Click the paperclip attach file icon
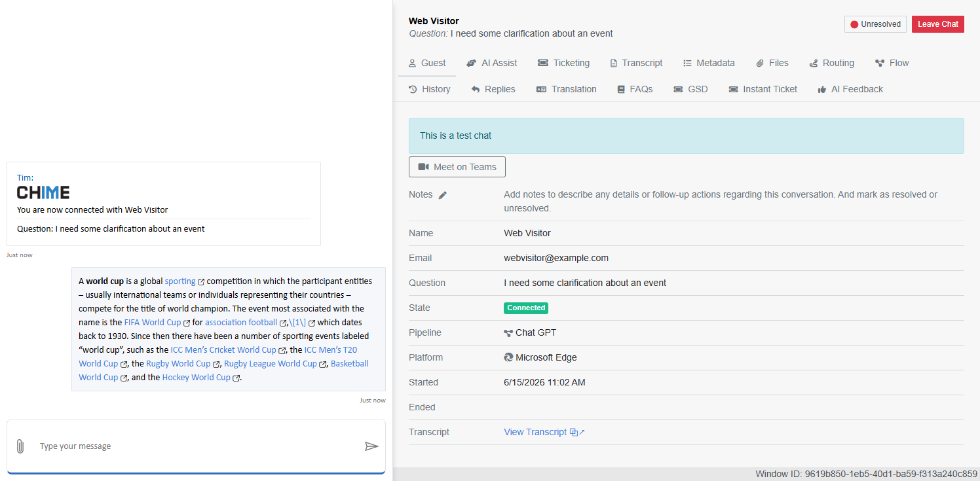 [20, 446]
